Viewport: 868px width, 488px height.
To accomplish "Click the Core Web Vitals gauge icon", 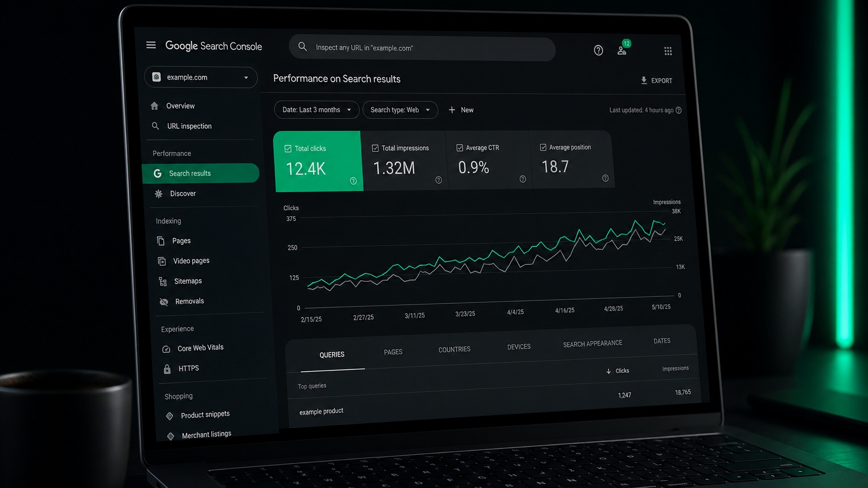I will pyautogui.click(x=166, y=349).
